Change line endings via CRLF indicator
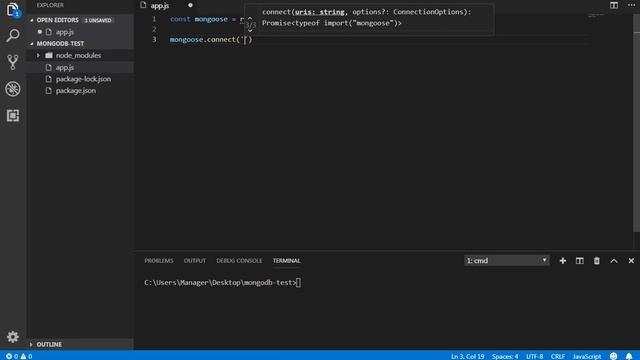This screenshot has height=360, width=640. [558, 356]
